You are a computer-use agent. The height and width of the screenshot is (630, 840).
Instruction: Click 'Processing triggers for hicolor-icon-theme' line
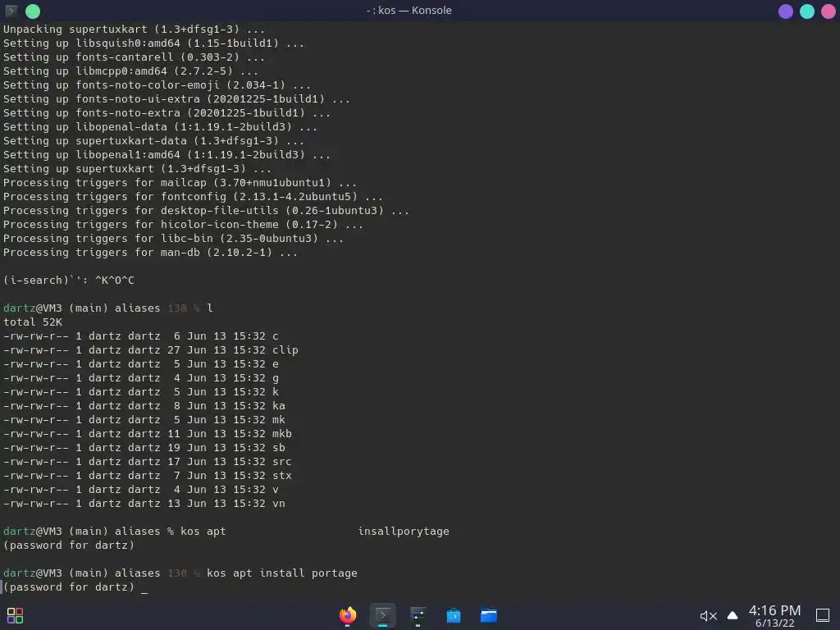[184, 225]
